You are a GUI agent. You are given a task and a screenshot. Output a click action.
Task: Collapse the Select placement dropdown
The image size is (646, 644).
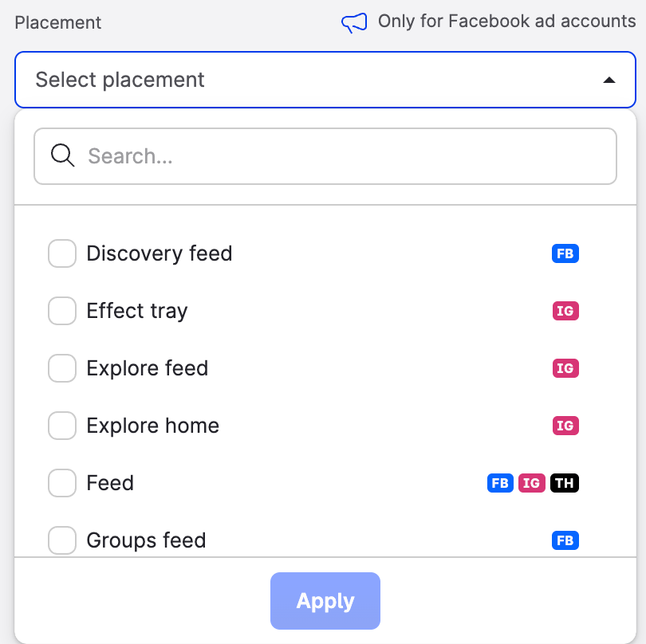tap(319, 80)
